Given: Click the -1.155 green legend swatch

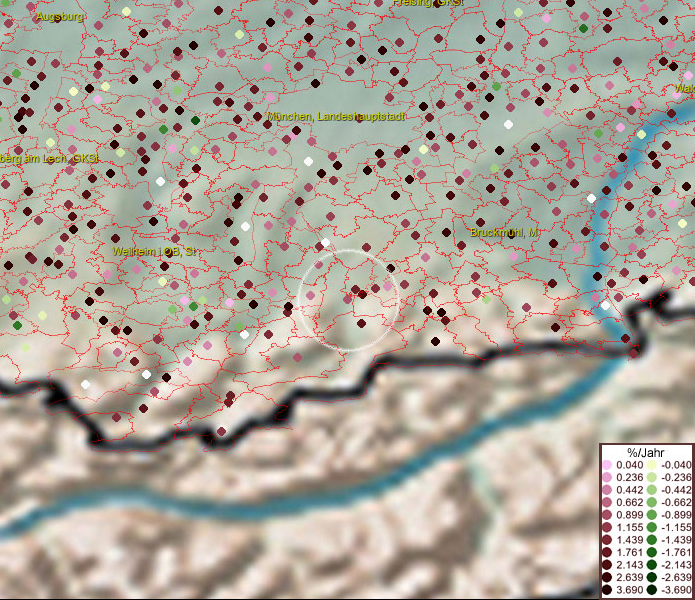Looking at the screenshot, I should pos(651,528).
